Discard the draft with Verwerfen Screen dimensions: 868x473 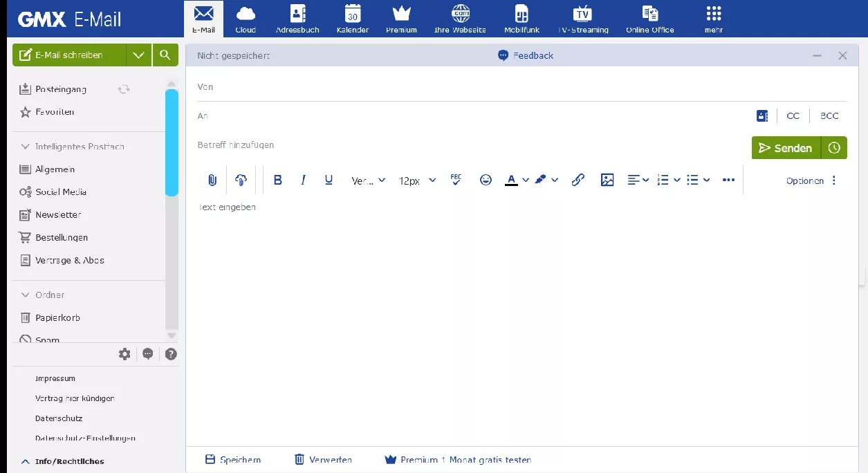323,460
